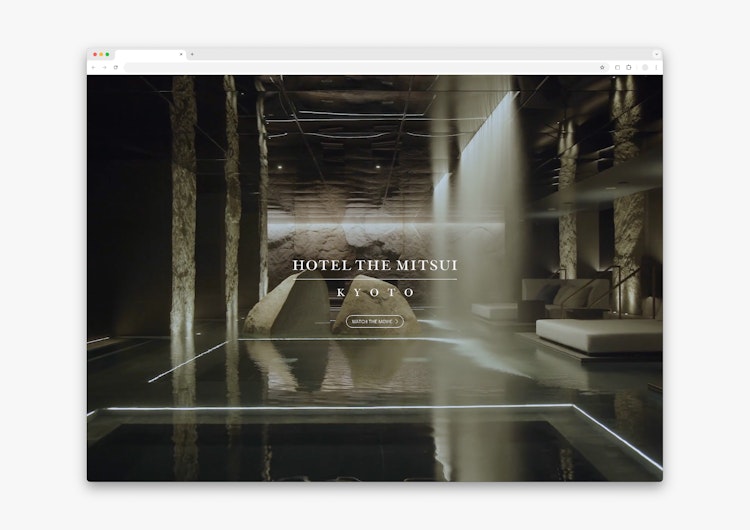The width and height of the screenshot is (750, 530).
Task: Click the browser forward arrow
Action: [104, 67]
